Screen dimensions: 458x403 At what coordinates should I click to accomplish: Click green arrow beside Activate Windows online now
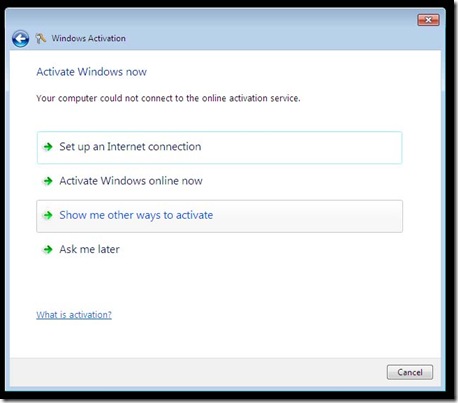coord(48,181)
